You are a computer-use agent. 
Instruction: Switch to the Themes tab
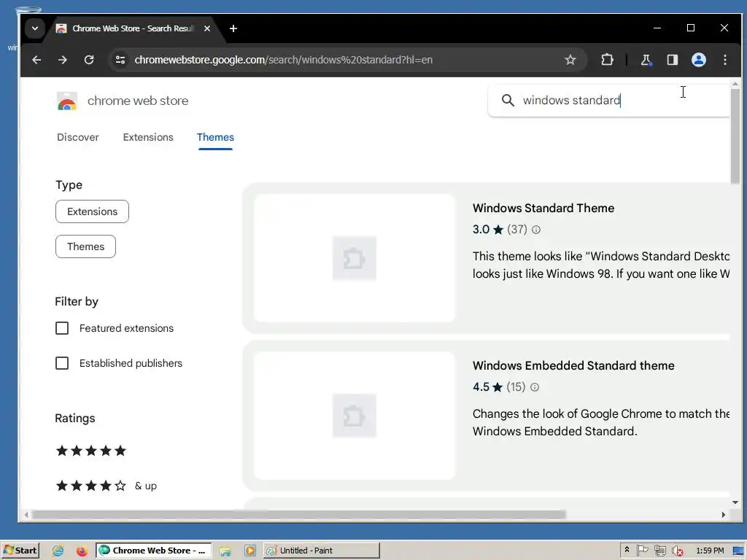coord(215,137)
